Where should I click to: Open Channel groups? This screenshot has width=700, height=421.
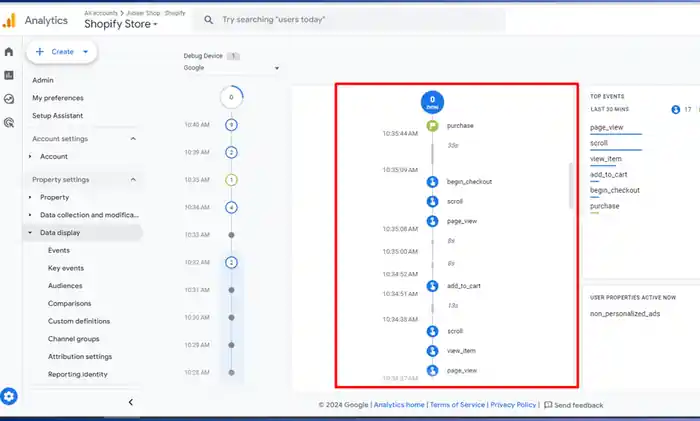(x=74, y=339)
